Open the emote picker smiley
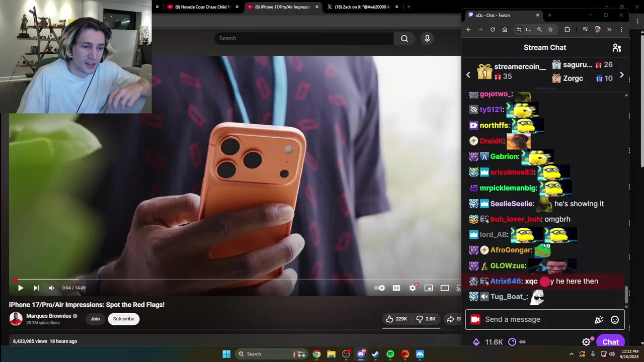The height and width of the screenshot is (362, 644). [615, 319]
